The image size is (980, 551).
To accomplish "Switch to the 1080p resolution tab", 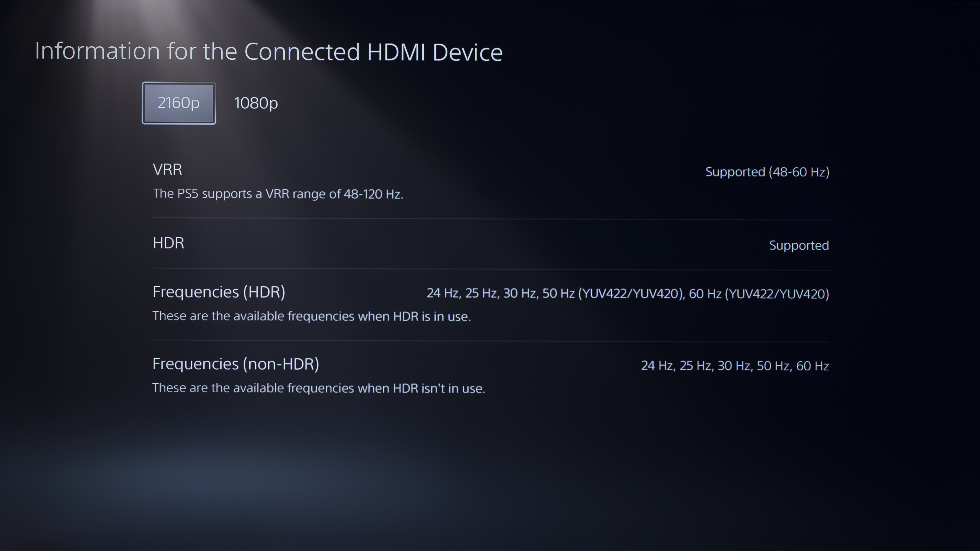I will tap(256, 103).
